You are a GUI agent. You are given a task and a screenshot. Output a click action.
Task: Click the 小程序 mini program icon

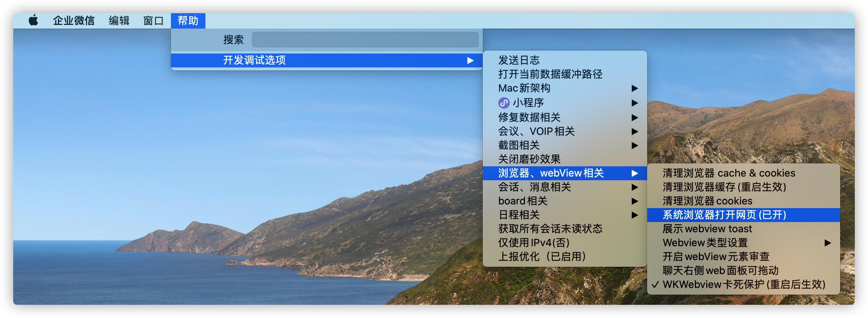click(504, 103)
